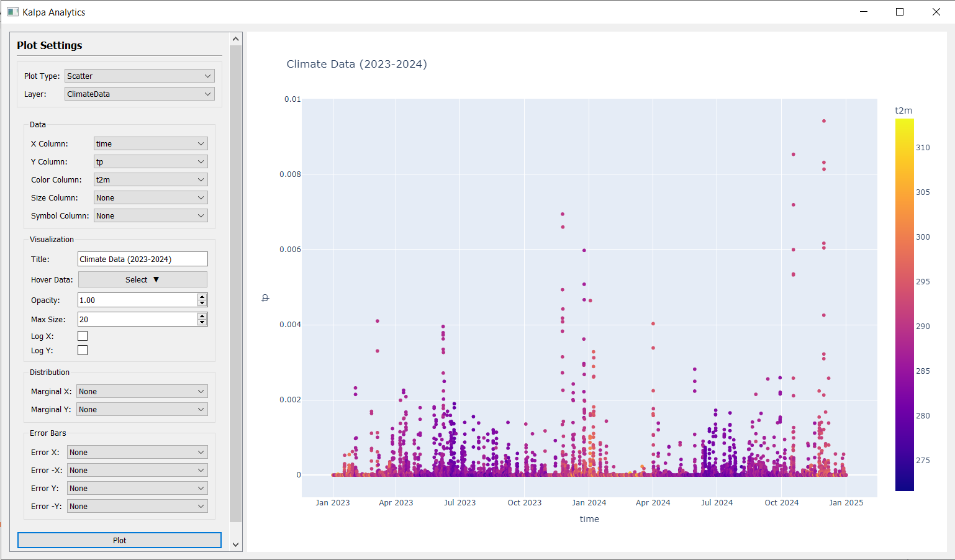Screen dimensions: 955x560
Task: Open the Symbol Column dropdown
Action: [x=150, y=215]
